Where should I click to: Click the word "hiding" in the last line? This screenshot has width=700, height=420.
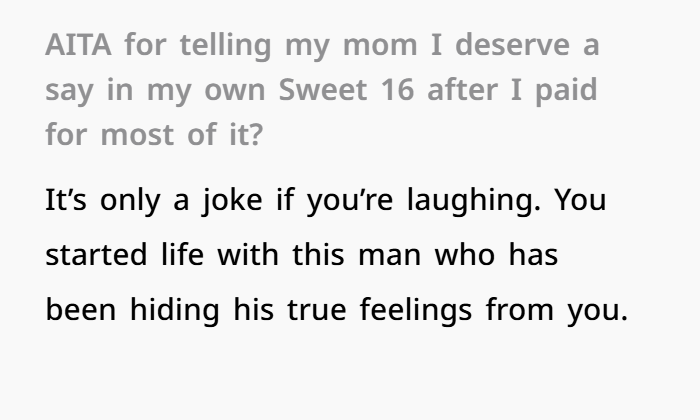pyautogui.click(x=175, y=310)
